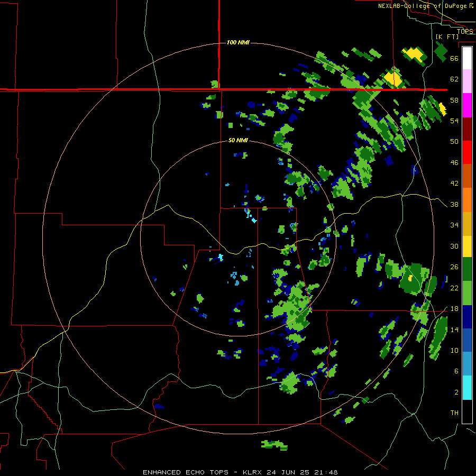This screenshot has width=476, height=476.
Task: Click the 62 value on the scale
Action: [x=454, y=79]
